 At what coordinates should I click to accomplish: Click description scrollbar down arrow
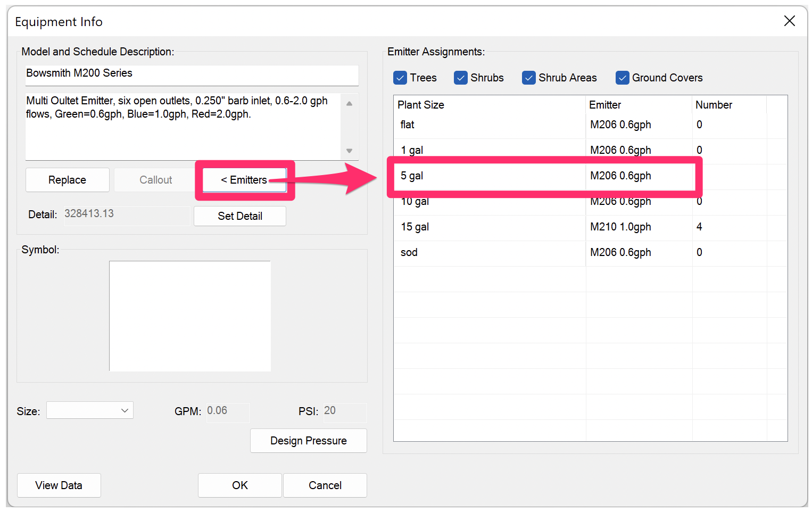click(350, 151)
